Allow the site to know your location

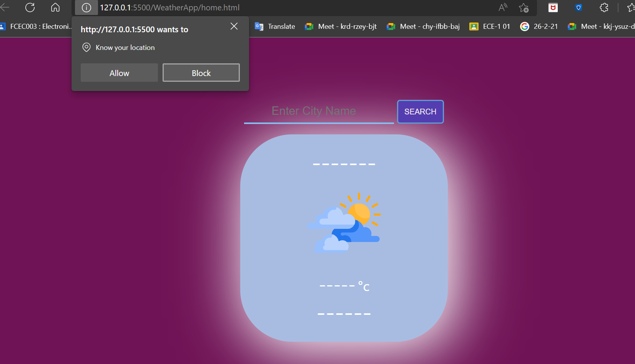click(119, 73)
